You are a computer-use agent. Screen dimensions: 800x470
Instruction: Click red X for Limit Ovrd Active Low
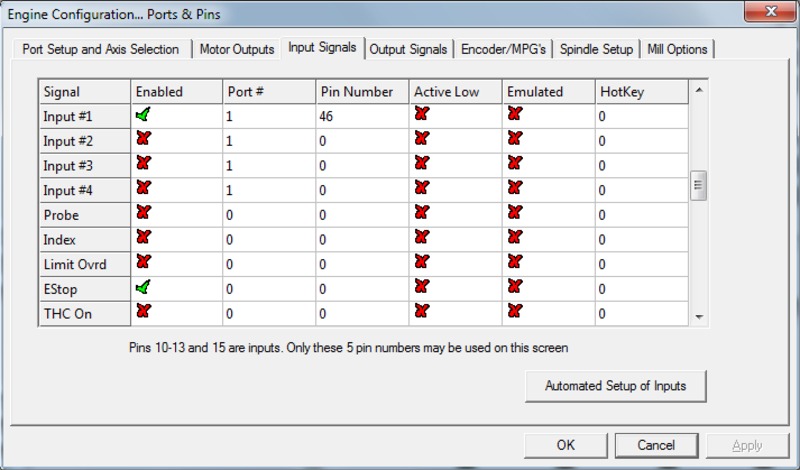[x=422, y=263]
